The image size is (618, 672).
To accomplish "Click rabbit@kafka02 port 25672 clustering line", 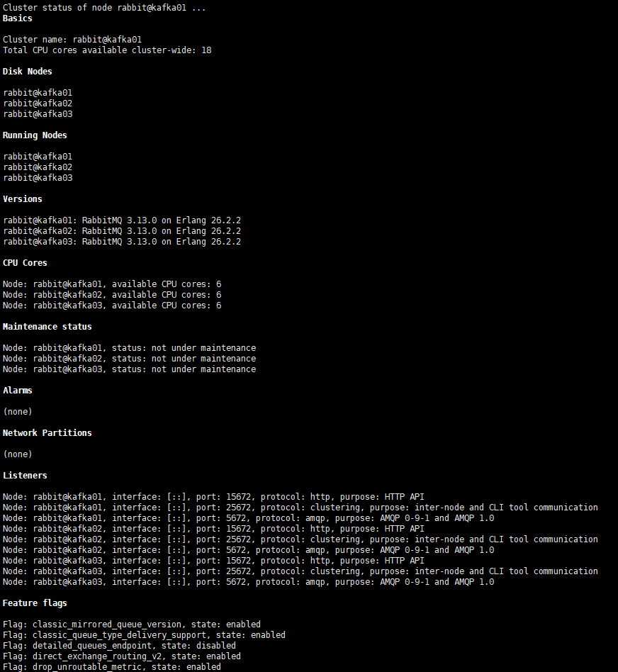I will [300, 539].
